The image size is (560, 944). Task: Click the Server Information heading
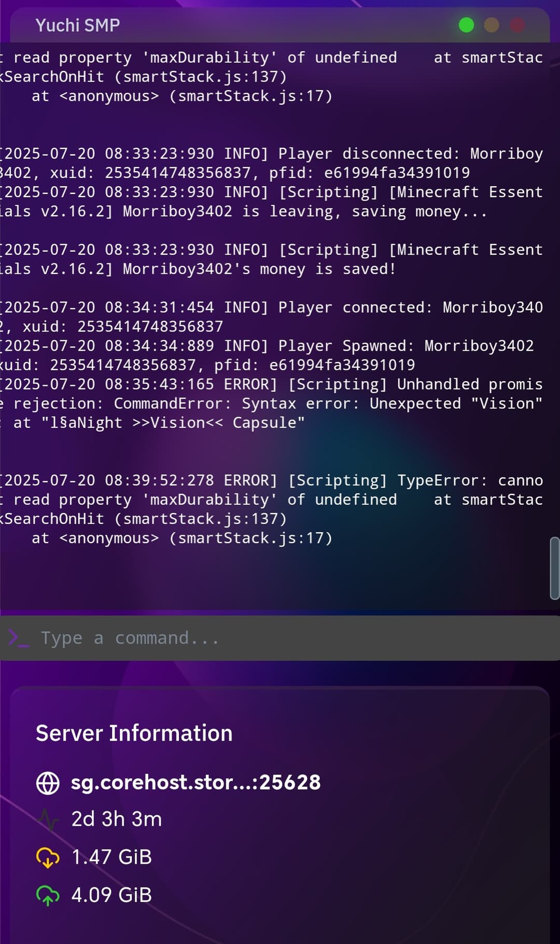coord(134,733)
